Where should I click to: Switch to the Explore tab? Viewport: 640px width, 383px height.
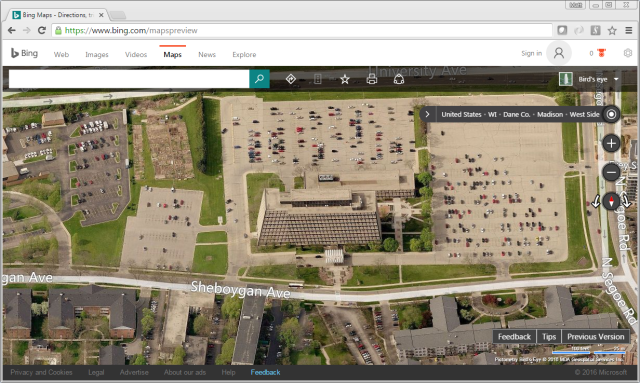point(244,54)
